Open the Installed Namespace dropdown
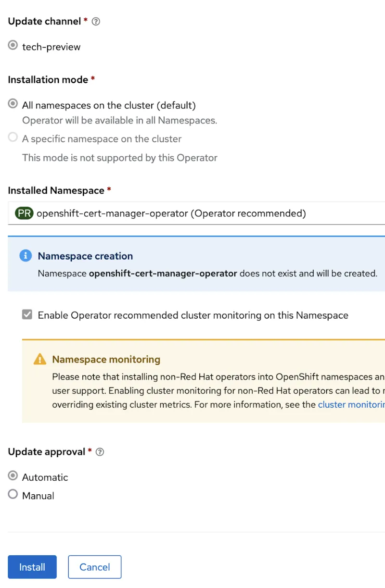Screen dimensions: 385x588 [192, 213]
